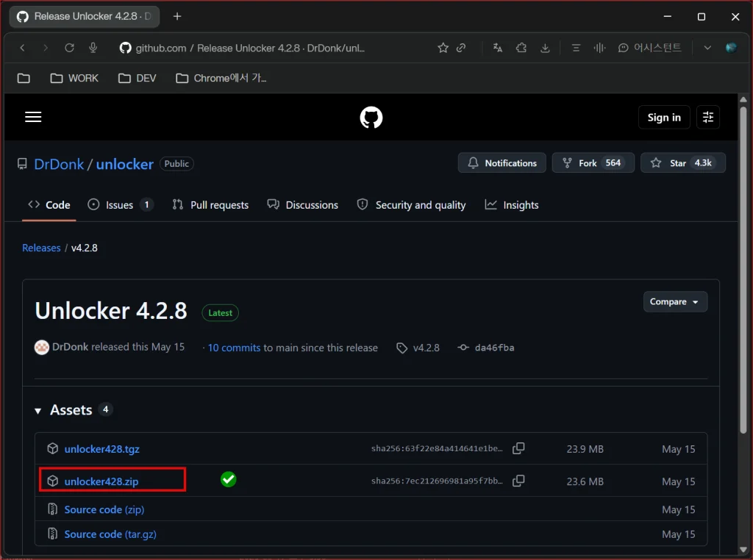Expand the browser toolbar chevron dropdown
The image size is (753, 560).
(x=707, y=48)
